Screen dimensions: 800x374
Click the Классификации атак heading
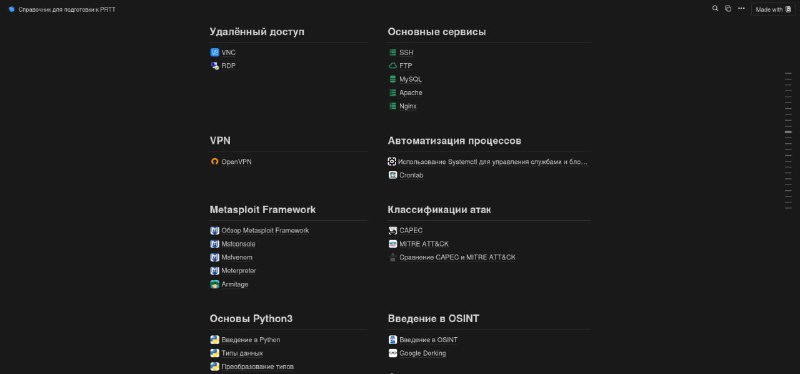[x=439, y=210]
